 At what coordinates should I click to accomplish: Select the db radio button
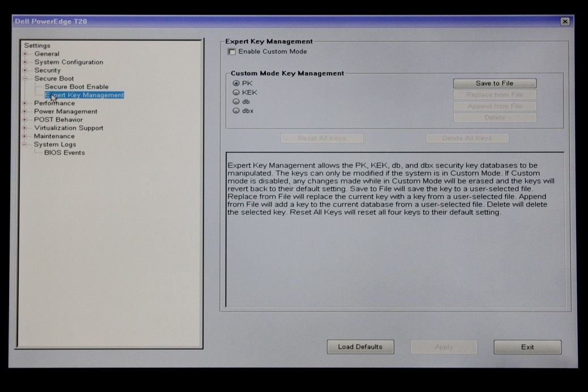tap(236, 101)
